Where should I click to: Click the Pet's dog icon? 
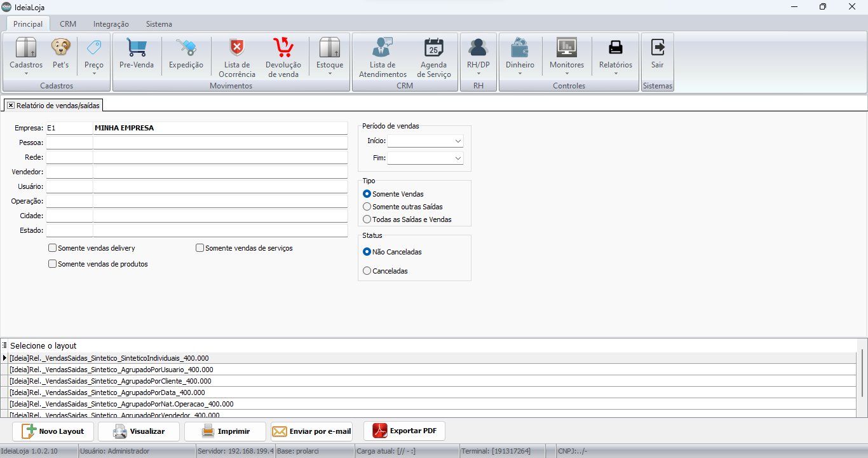click(61, 48)
